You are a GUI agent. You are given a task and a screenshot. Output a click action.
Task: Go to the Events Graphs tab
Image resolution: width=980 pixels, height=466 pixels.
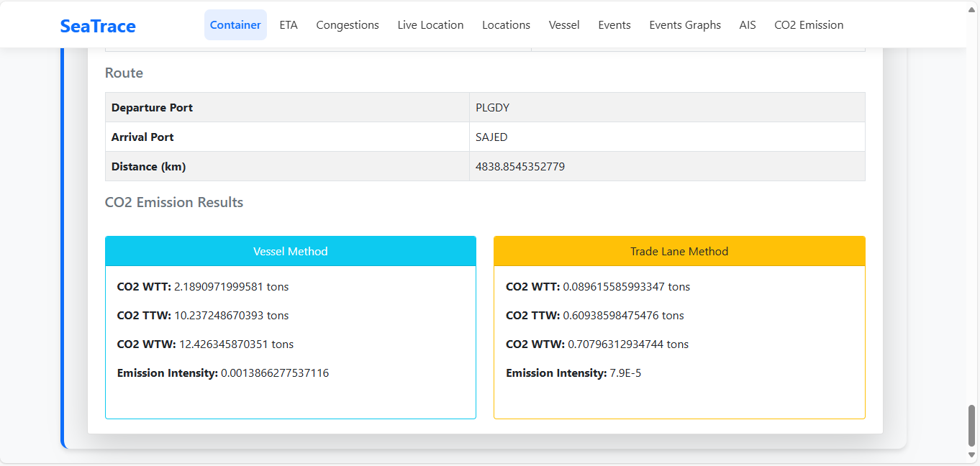click(685, 24)
